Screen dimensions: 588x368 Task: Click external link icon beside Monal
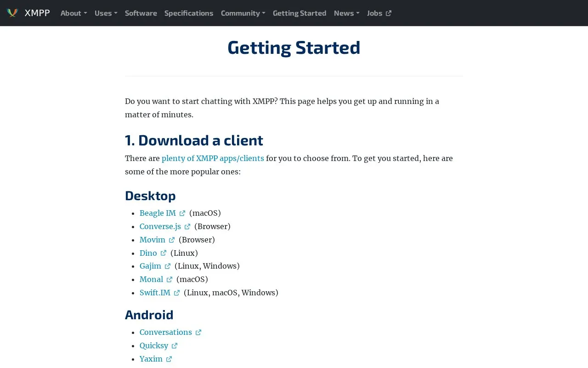tap(170, 280)
